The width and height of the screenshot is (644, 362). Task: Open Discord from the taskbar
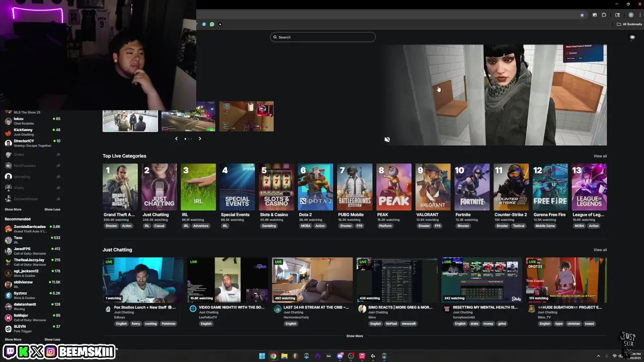point(340,356)
